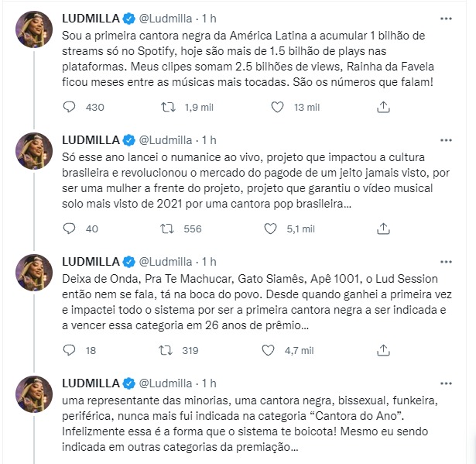Like the tweet with 13 mil likes
Viewport: 476px width, 464px height.
pyautogui.click(x=270, y=107)
